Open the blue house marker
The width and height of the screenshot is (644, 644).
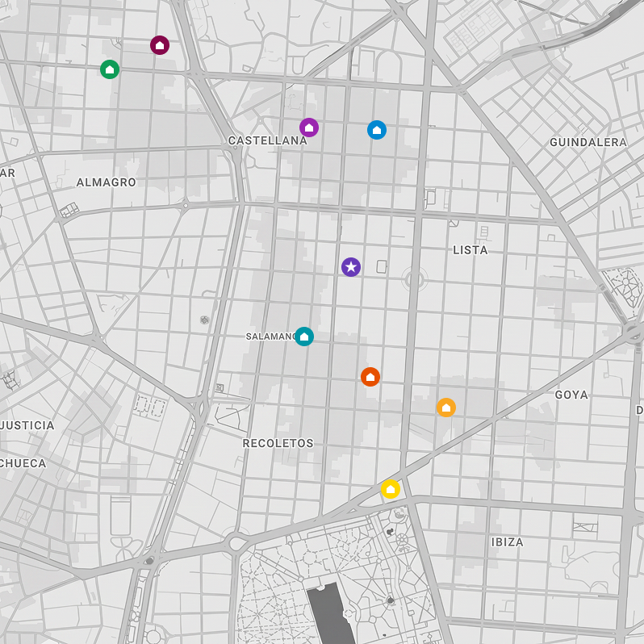[377, 130]
